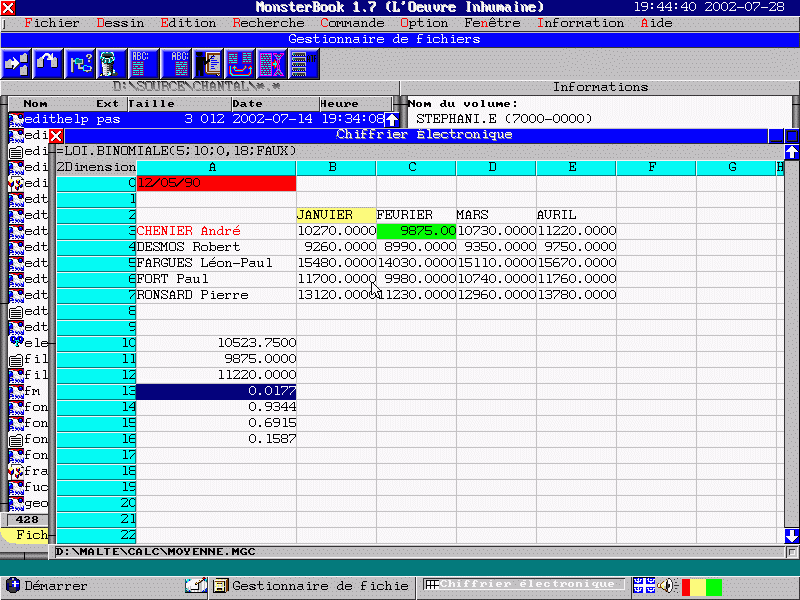
Task: Open the Fichier menu
Action: pyautogui.click(x=50, y=23)
